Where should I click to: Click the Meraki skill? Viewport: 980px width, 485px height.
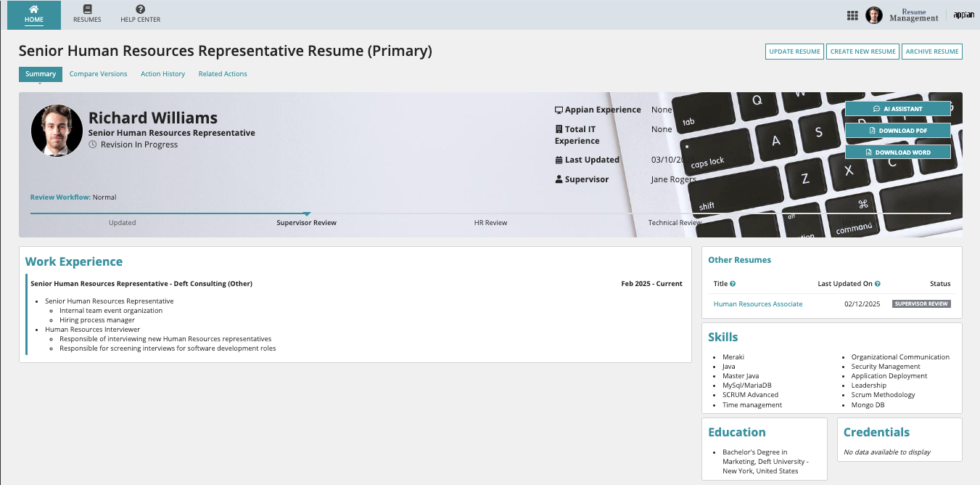tap(733, 357)
